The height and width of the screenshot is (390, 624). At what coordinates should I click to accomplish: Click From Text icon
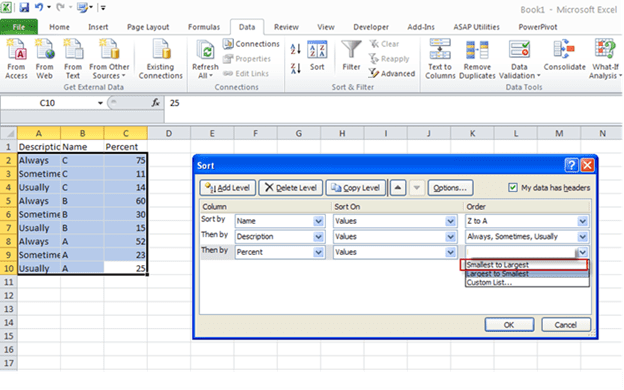pos(72,59)
